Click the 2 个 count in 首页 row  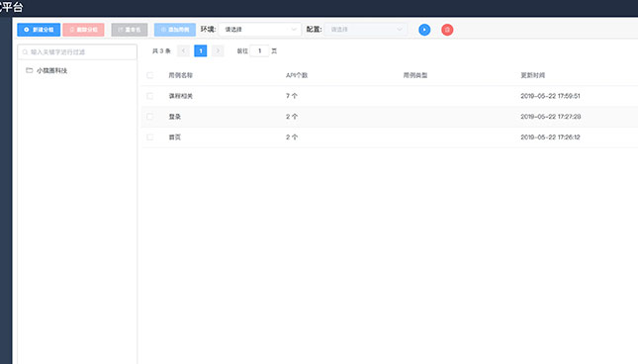(x=292, y=137)
